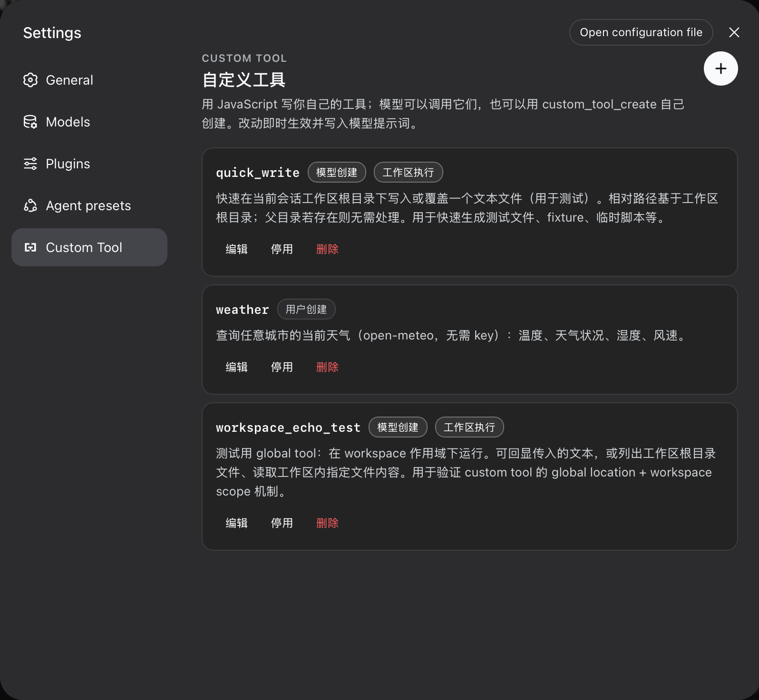Click the workspace_echo_test tool name
The width and height of the screenshot is (759, 700).
(x=288, y=428)
